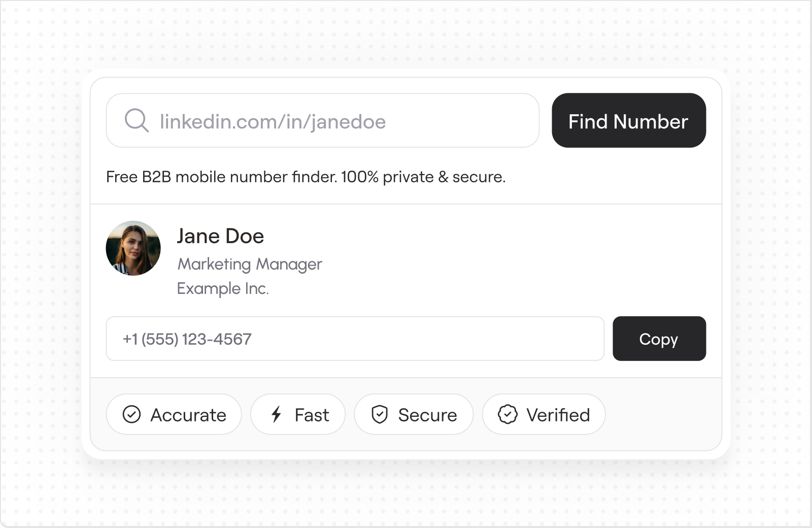Click the linkedin.com/in/janedoe placeholder text
Viewport: 812px width, 528px height.
[273, 122]
